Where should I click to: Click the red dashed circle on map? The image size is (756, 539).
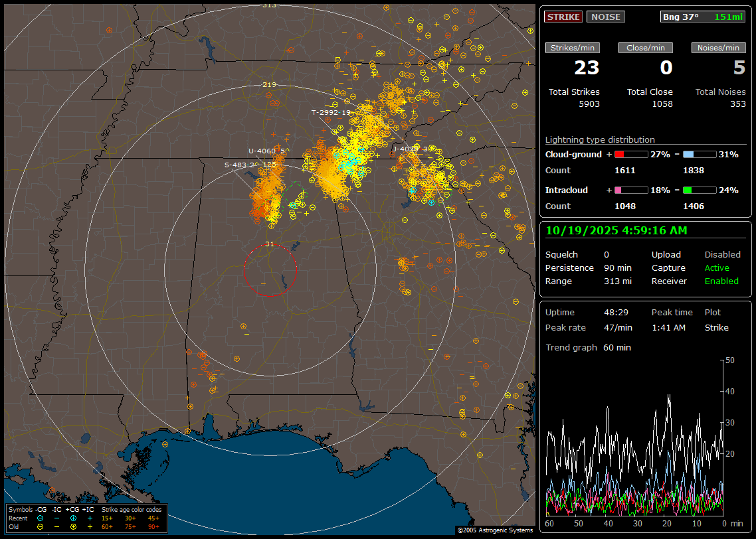(x=270, y=270)
